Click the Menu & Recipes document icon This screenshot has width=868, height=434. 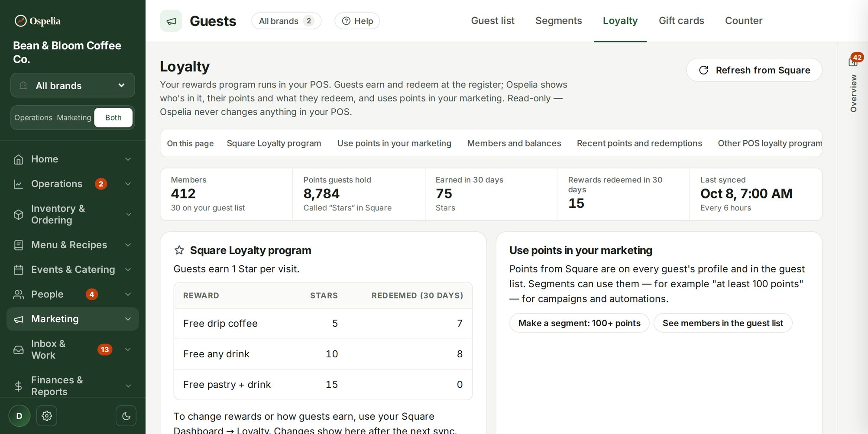(18, 245)
